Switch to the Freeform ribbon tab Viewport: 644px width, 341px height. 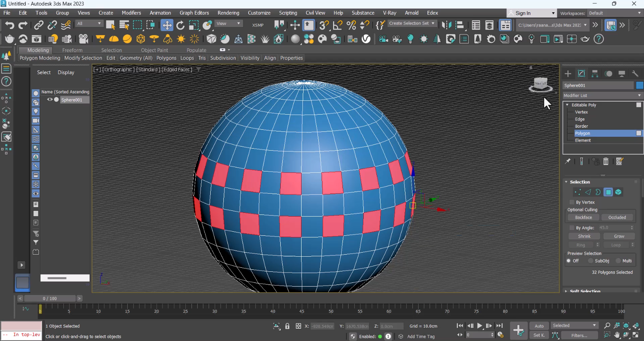pyautogui.click(x=72, y=50)
